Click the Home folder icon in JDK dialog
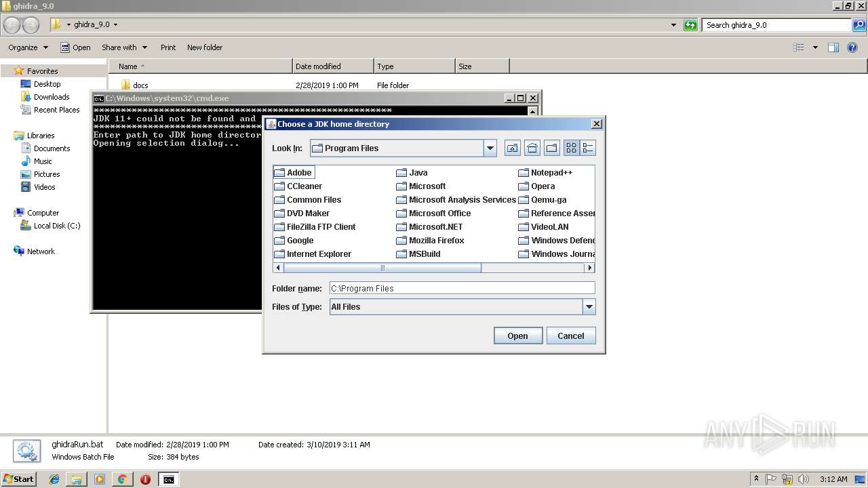 pyautogui.click(x=532, y=148)
